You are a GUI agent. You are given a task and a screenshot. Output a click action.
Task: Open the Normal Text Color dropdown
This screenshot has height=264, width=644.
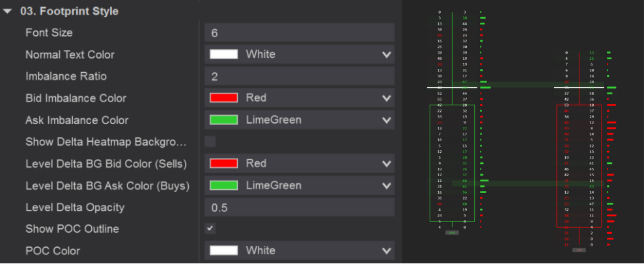click(x=386, y=55)
